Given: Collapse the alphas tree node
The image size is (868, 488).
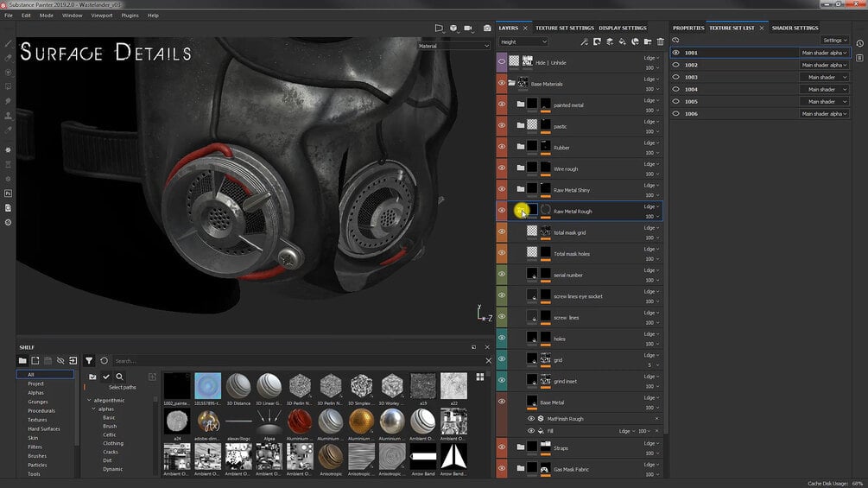Looking at the screenshot, I should tap(93, 409).
